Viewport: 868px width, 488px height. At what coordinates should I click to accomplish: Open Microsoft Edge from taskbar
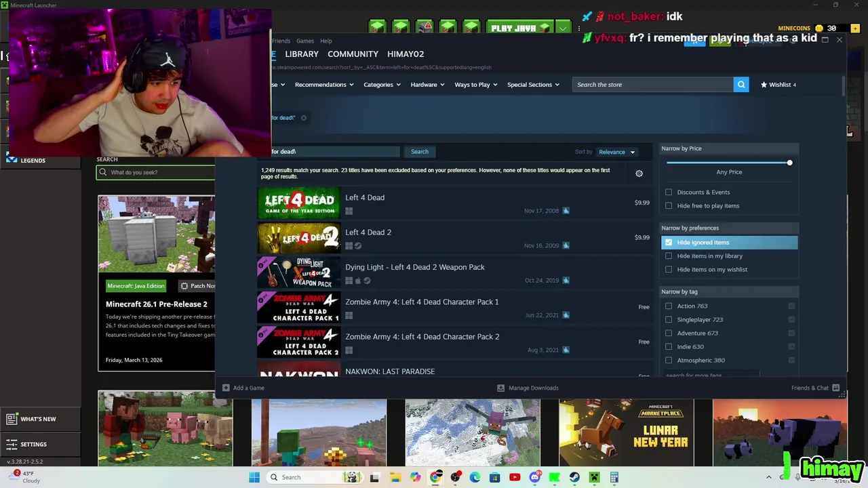pyautogui.click(x=475, y=477)
